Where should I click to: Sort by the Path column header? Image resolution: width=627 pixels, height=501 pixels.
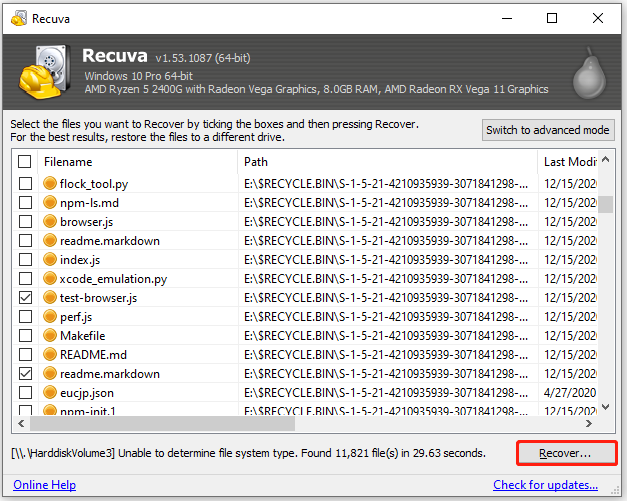388,162
